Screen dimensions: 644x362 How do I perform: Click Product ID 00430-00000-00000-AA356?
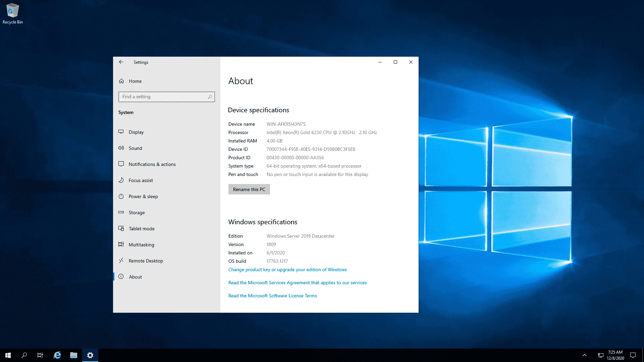[295, 158]
